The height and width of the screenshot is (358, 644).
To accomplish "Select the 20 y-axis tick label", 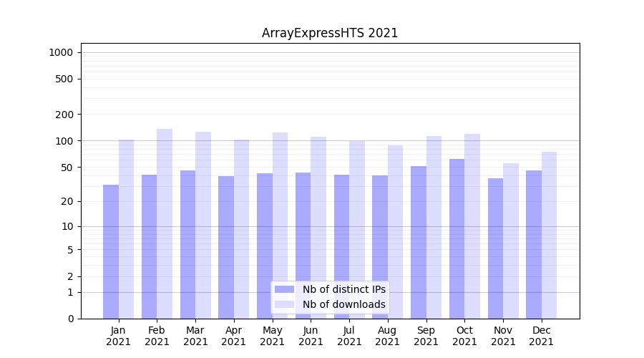I will (x=67, y=201).
